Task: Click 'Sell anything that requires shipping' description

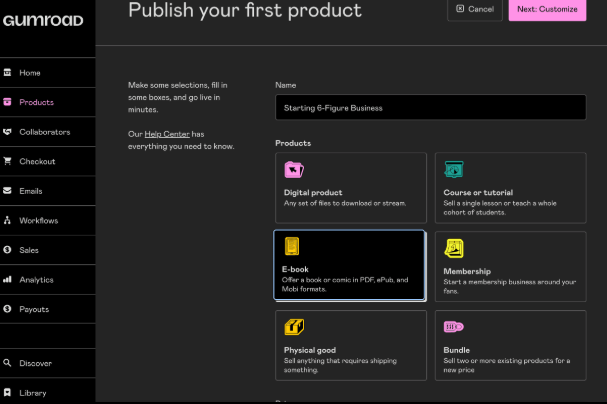Action: pos(340,365)
